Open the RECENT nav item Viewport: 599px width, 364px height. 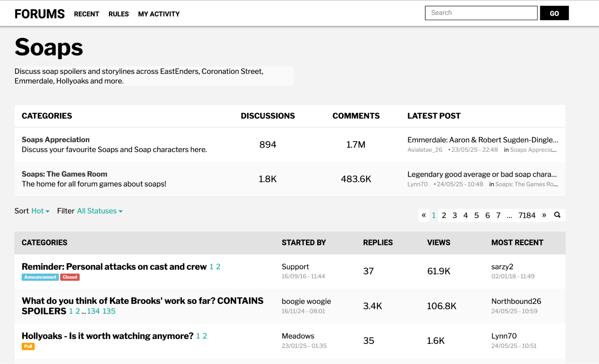[x=86, y=14]
